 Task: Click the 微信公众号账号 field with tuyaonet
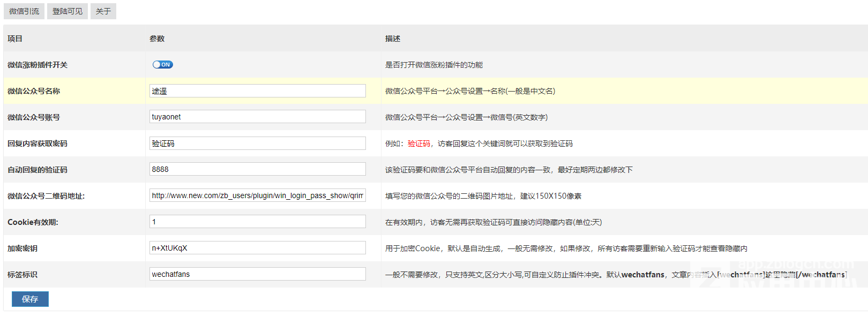[x=258, y=117]
